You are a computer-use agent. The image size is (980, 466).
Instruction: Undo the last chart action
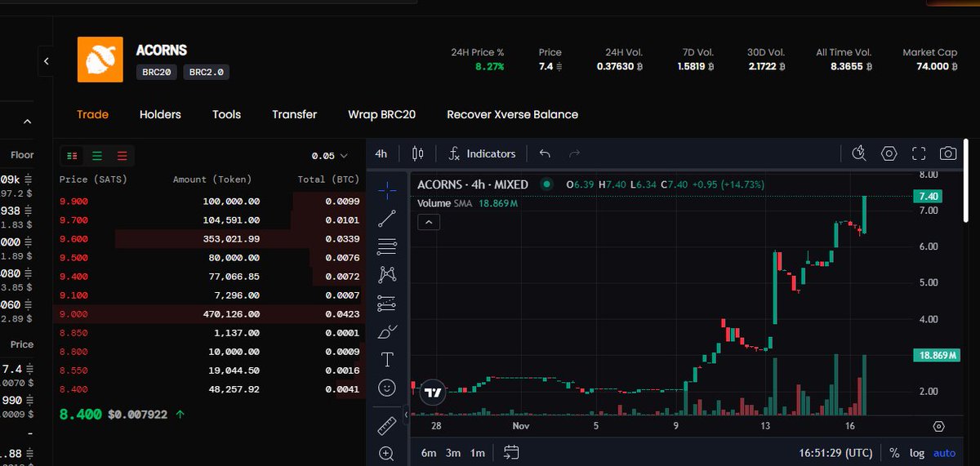545,153
